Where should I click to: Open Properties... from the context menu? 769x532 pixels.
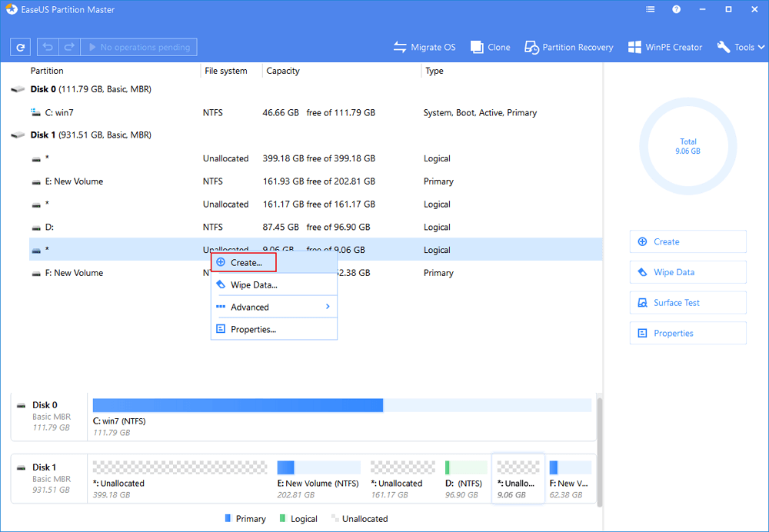(x=253, y=329)
